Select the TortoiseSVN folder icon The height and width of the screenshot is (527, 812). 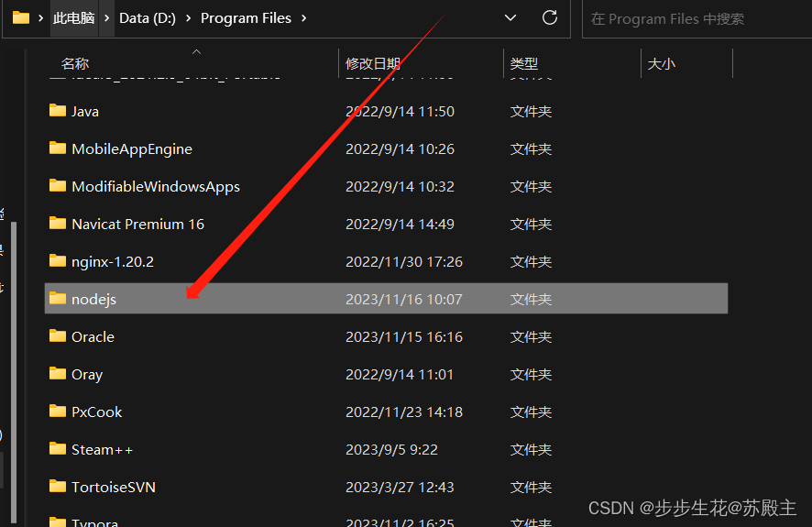click(58, 487)
